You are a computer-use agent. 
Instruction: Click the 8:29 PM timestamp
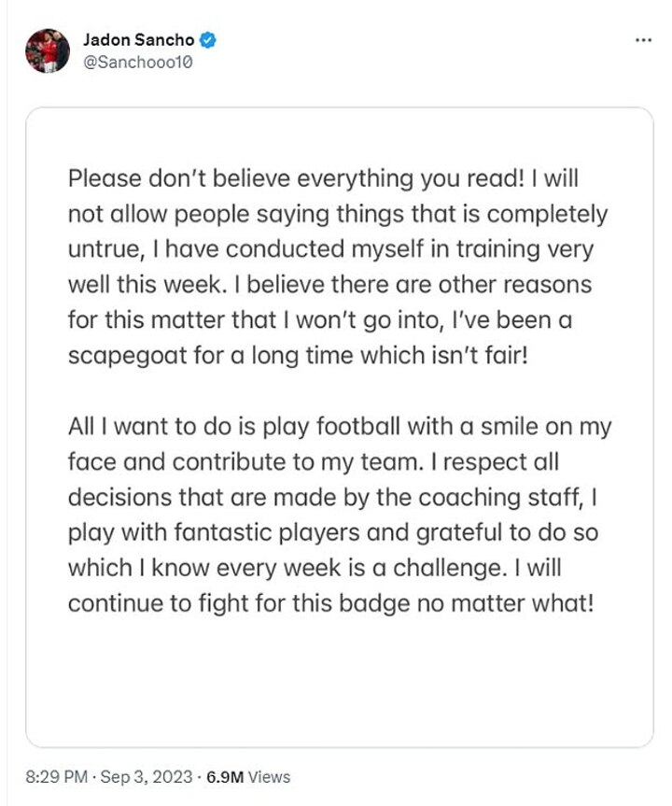coord(57,777)
